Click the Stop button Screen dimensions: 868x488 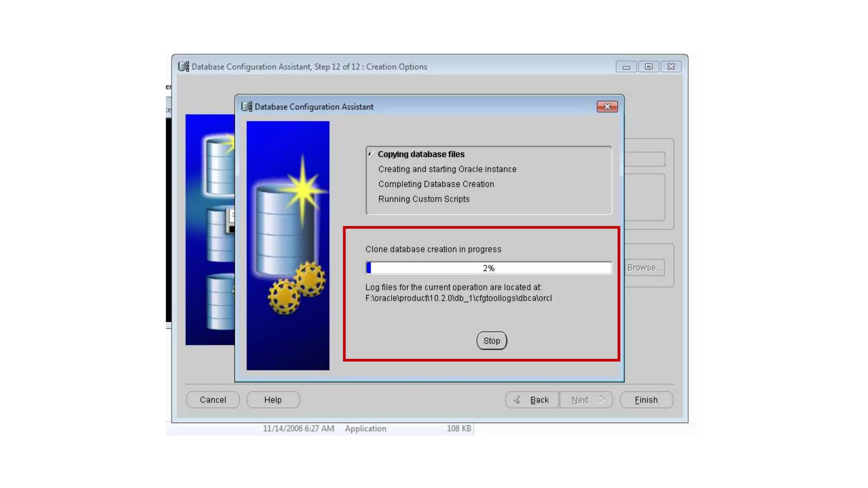[492, 341]
